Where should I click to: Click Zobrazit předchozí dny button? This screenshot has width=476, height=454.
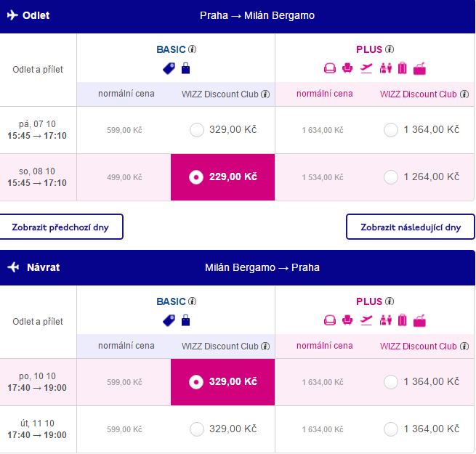point(60,227)
